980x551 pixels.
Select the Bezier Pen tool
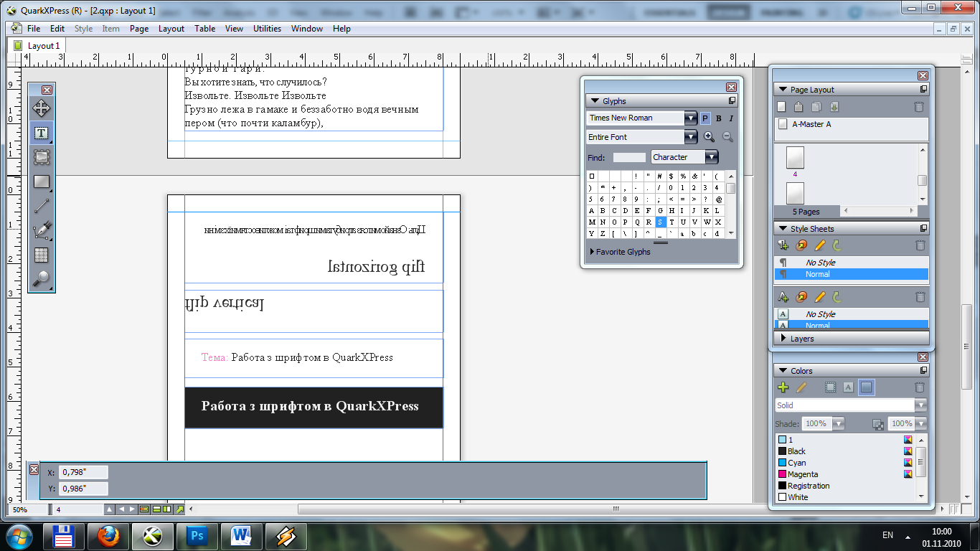41,230
